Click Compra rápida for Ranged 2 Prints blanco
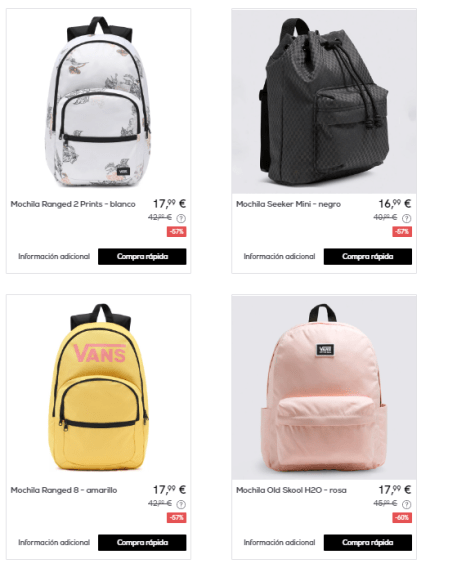This screenshot has height=577, width=475. coord(142,256)
